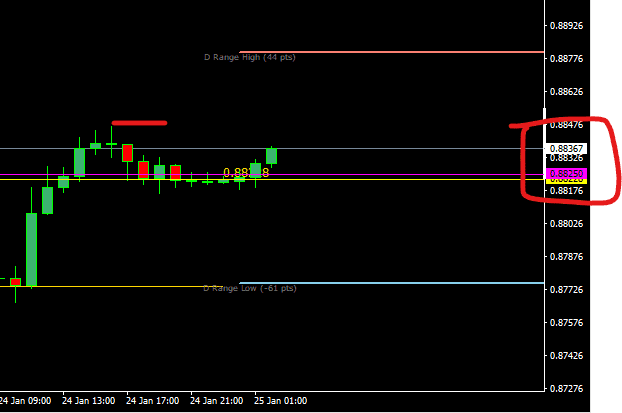Select the D Range Low (-61 pts) label
This screenshot has width=622, height=413.
tap(250, 288)
